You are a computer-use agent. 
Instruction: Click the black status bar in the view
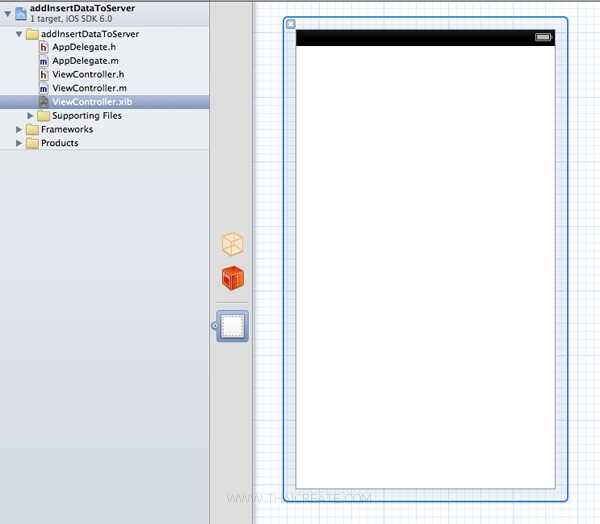click(425, 38)
